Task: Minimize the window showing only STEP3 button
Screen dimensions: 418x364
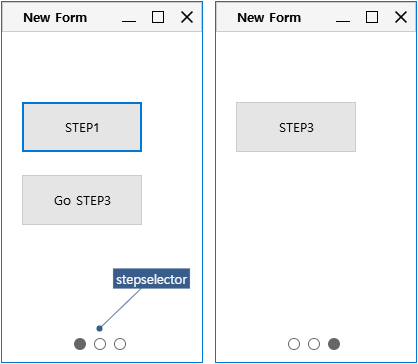Action: tap(343, 17)
